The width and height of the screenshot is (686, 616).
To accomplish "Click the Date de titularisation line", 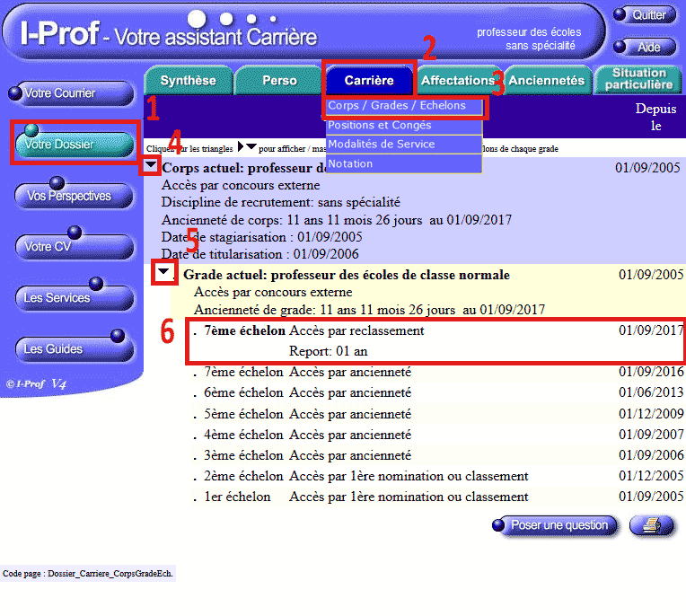I will (x=259, y=254).
